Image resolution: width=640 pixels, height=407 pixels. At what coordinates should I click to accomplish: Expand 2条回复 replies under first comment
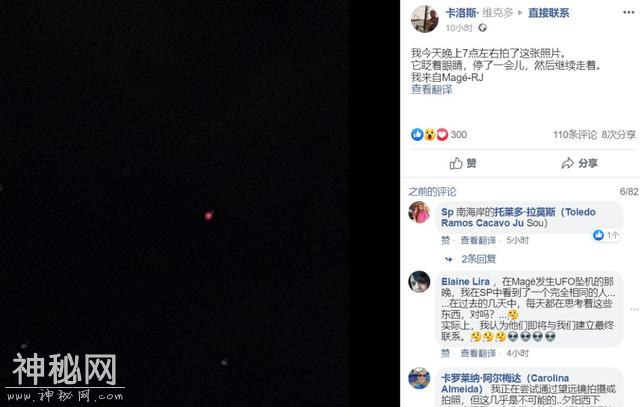[478, 259]
